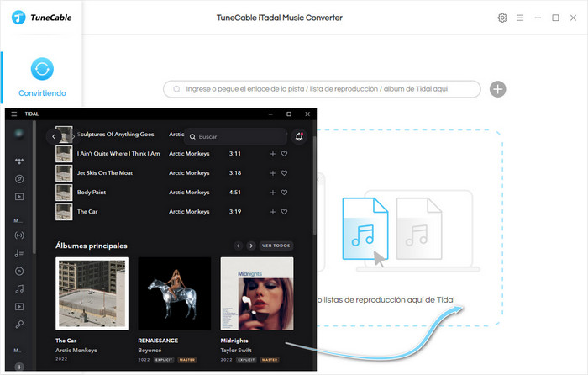Open Tidal videos icon in sidebar
The image size is (588, 375).
click(x=19, y=197)
